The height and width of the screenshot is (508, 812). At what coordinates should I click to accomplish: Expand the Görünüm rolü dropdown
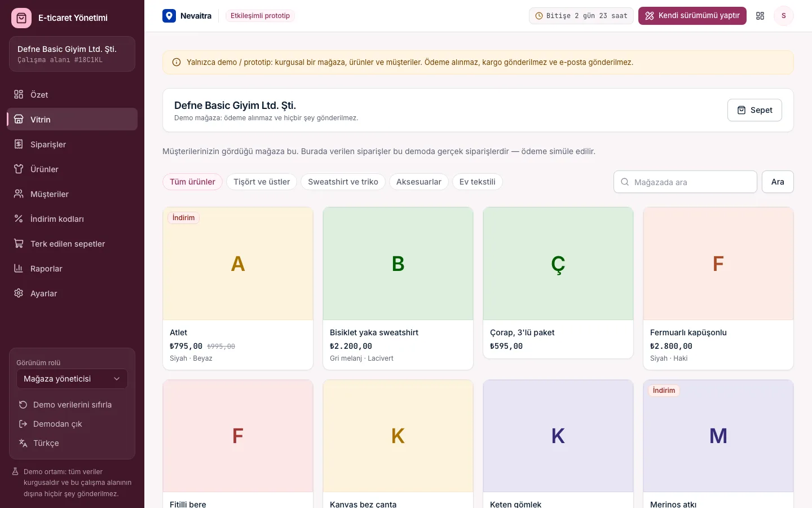(72, 379)
